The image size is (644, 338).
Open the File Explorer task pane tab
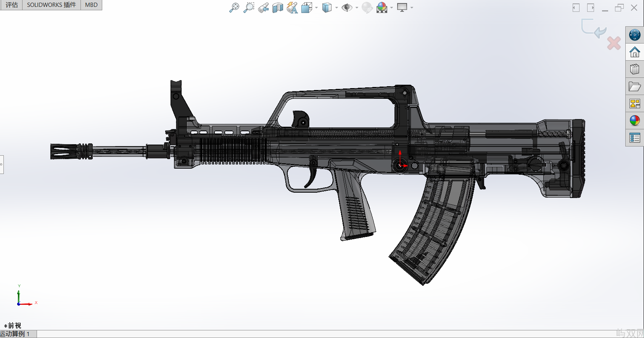coord(635,87)
